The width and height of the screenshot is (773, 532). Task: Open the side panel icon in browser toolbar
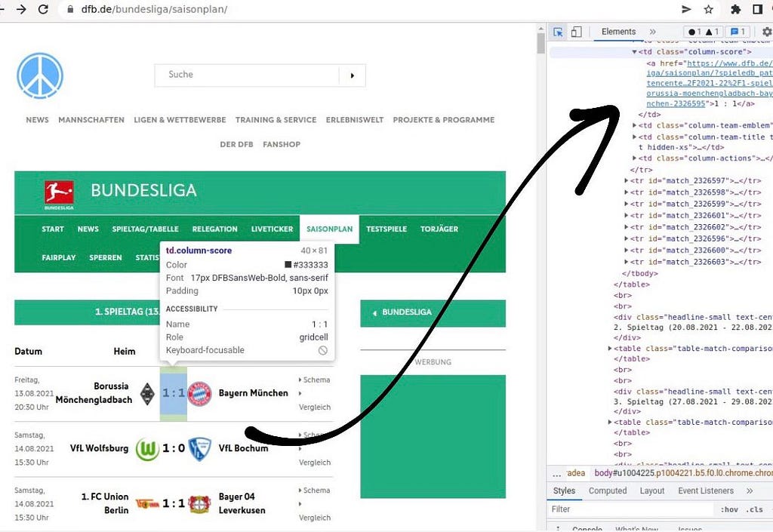click(758, 9)
